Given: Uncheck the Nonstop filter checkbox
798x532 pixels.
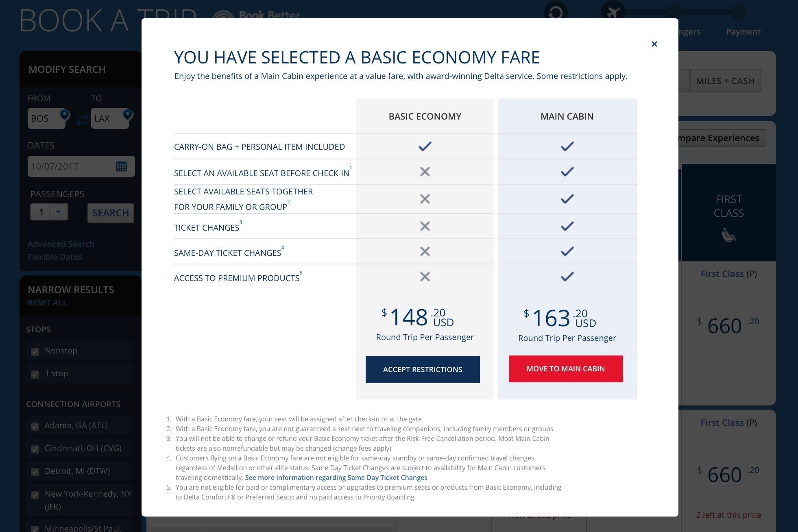Looking at the screenshot, I should coord(35,351).
